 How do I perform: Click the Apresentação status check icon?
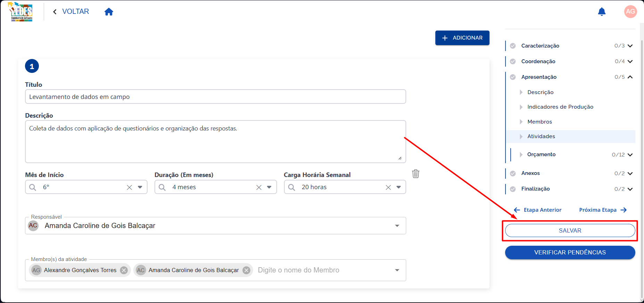(513, 77)
